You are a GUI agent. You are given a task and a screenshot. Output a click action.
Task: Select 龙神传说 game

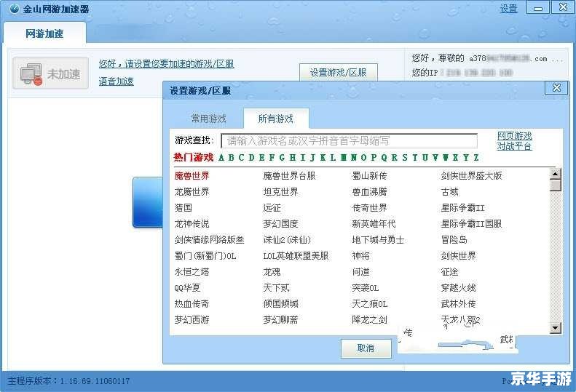[192, 223]
